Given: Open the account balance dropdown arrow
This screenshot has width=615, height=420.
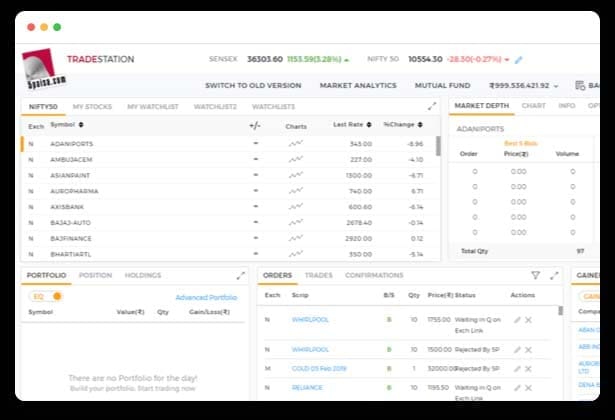Looking at the screenshot, I should coord(556,86).
